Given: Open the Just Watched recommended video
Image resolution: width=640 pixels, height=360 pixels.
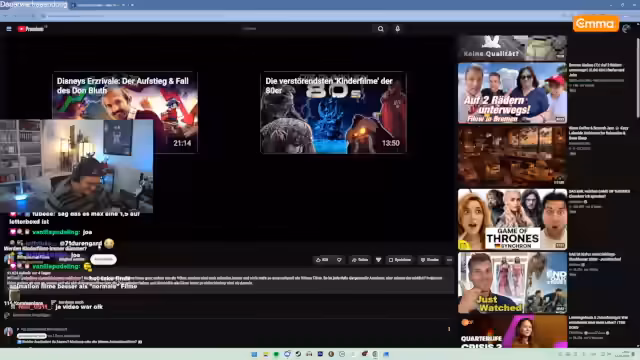Looking at the screenshot, I should click(x=512, y=282).
